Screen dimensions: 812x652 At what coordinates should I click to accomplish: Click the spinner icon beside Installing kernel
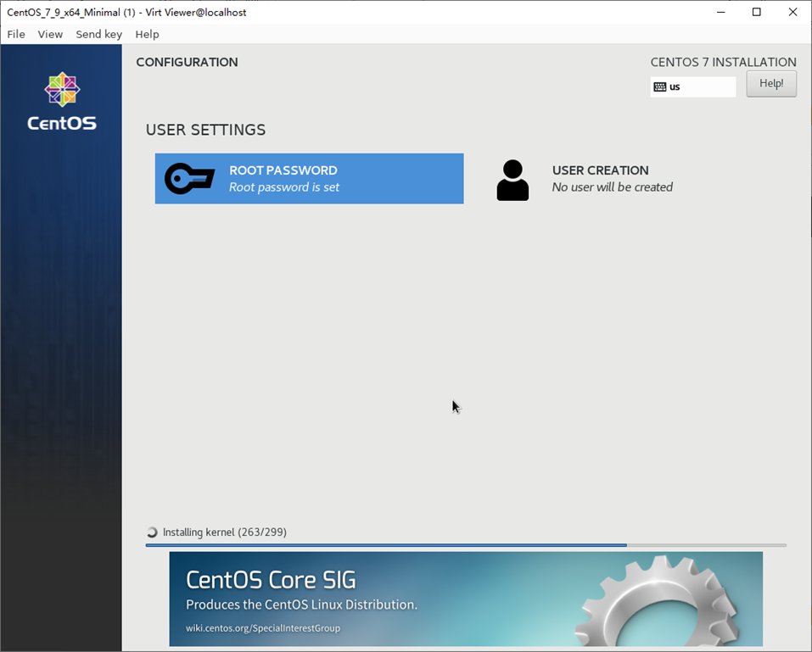tap(152, 532)
